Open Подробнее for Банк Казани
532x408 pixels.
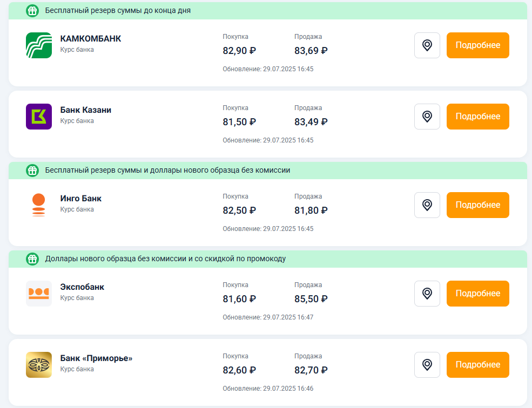click(x=477, y=117)
